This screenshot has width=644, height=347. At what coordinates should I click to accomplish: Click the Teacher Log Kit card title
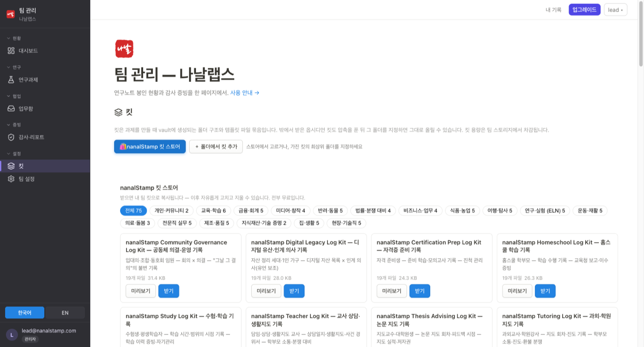pos(305,320)
